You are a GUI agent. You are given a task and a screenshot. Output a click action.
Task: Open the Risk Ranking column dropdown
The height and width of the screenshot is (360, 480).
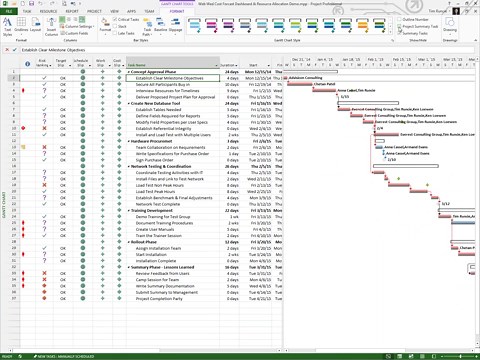[50, 65]
